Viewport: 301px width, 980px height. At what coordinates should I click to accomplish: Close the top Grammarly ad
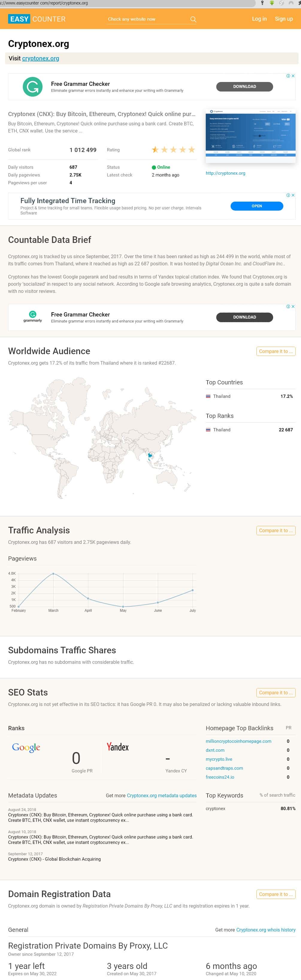293,76
